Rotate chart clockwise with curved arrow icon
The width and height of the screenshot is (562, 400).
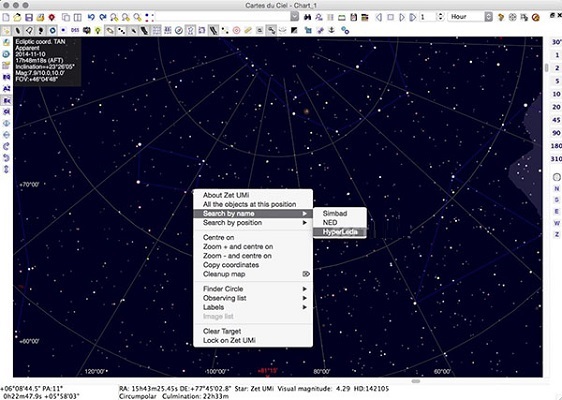(6, 146)
